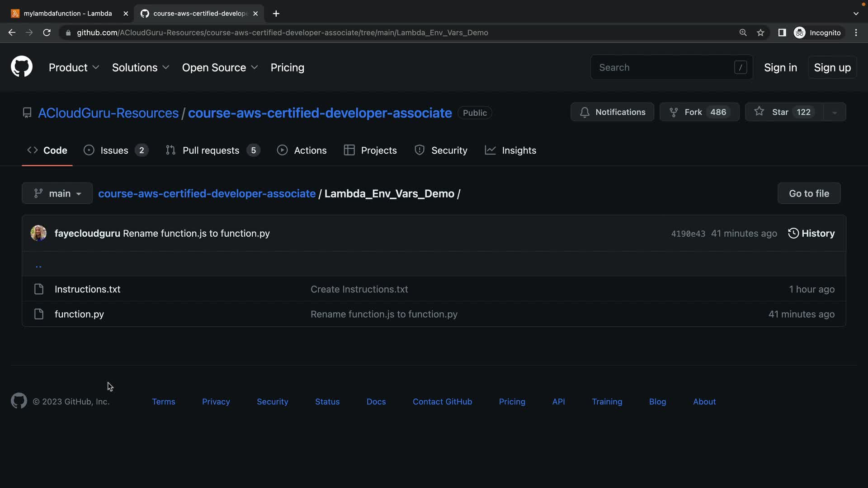Switch to the Pull requests tab

211,150
